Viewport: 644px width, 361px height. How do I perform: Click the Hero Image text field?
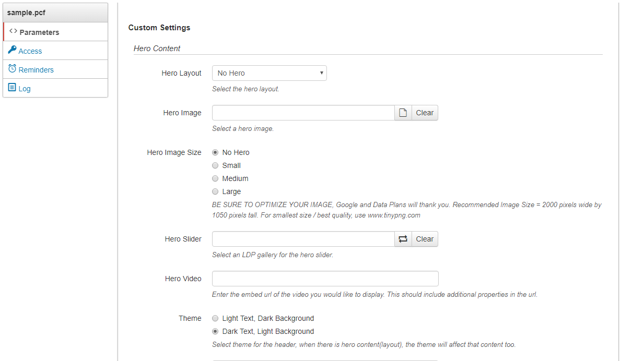coord(303,112)
